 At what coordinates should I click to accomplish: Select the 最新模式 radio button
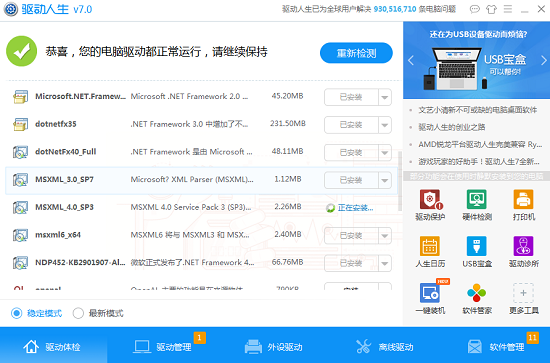[78, 313]
